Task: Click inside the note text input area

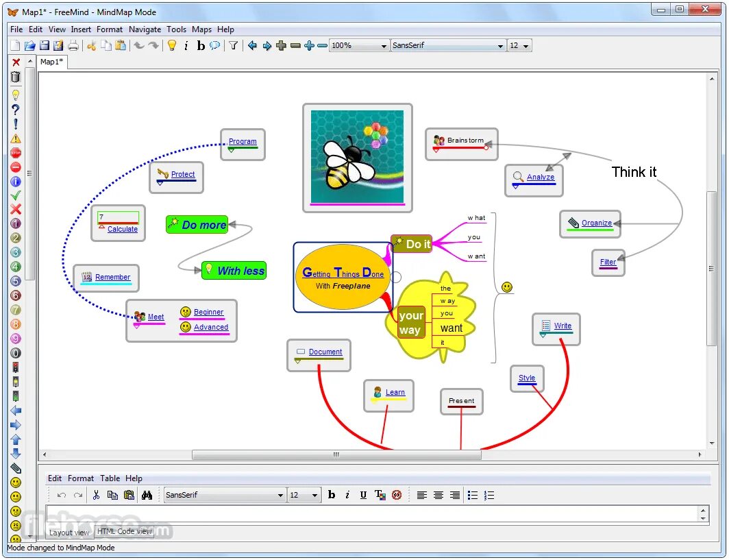Action: pyautogui.click(x=372, y=514)
